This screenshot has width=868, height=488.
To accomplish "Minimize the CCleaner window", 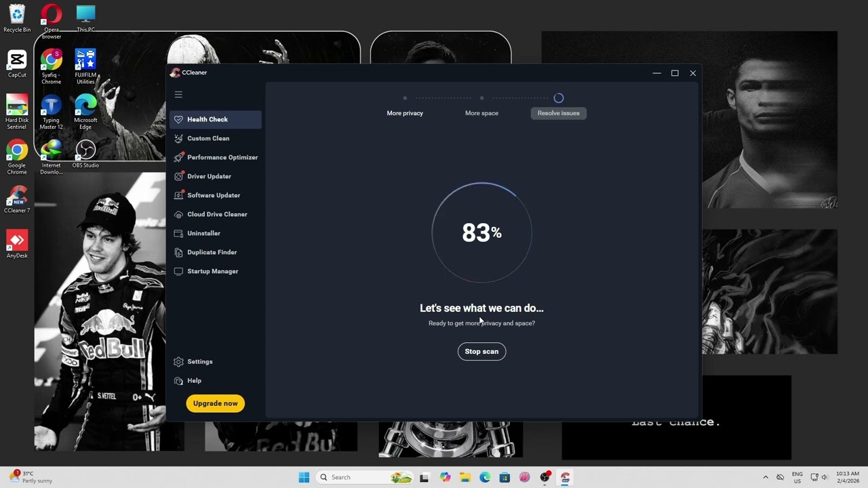I will [x=656, y=73].
